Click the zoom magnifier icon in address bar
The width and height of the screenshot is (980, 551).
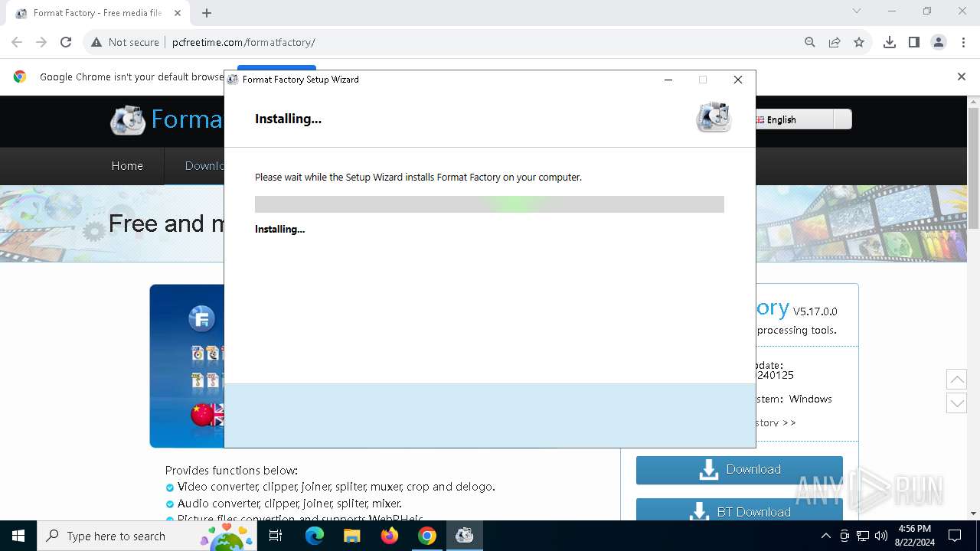coord(810,42)
